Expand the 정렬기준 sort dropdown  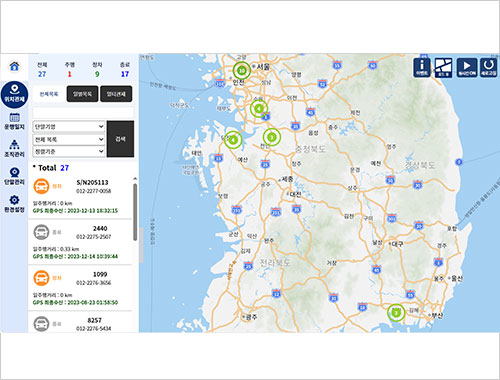[69, 152]
